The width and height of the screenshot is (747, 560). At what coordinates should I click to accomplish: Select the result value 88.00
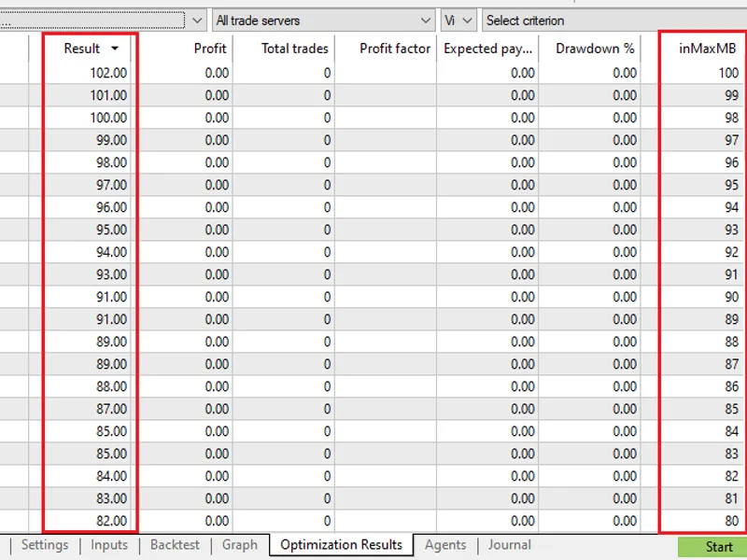[111, 386]
